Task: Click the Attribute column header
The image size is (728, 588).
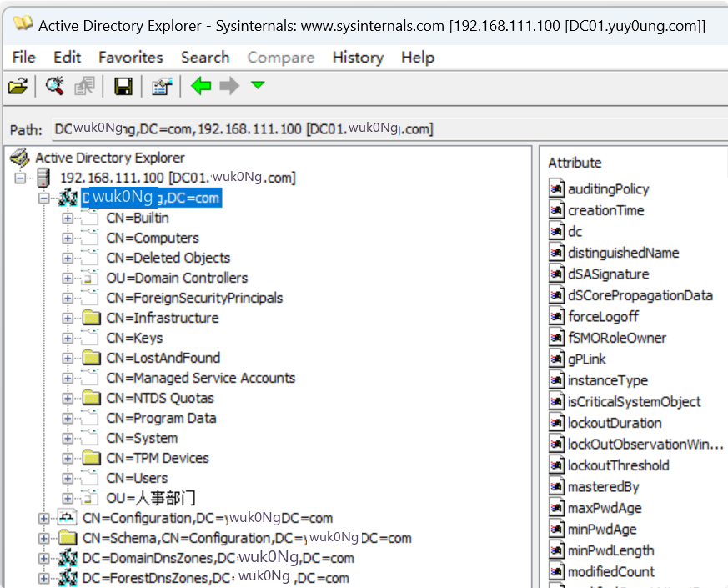Action: click(575, 163)
